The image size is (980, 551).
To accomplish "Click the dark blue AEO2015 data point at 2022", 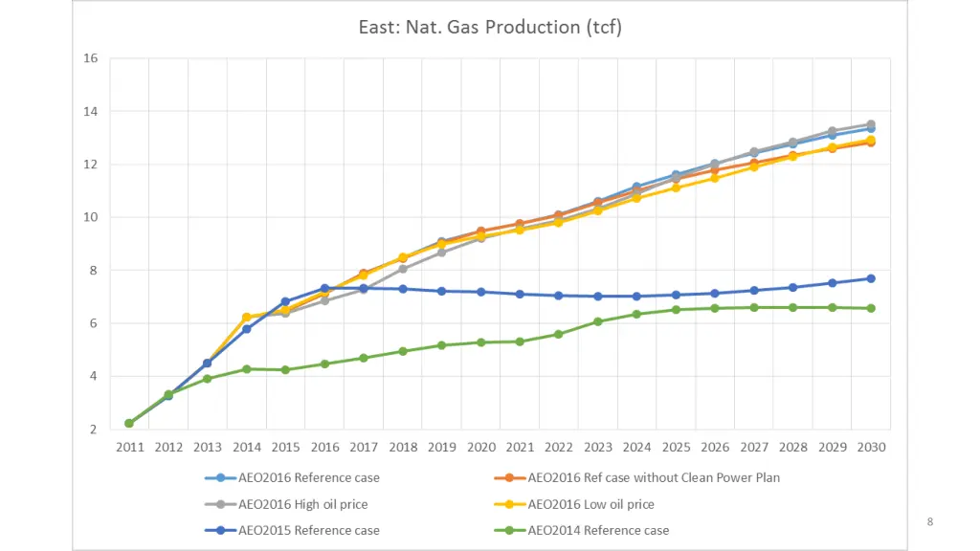I will 559,296.
